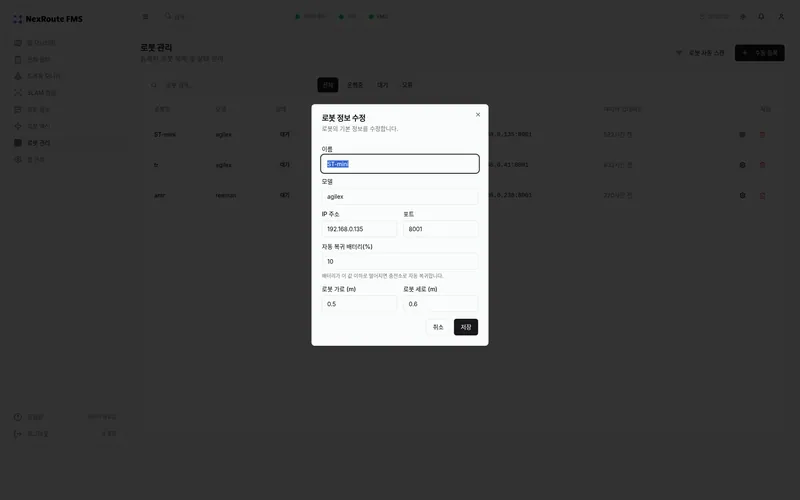Open the user profile icon
This screenshot has height=500, width=800.
pyautogui.click(x=781, y=16)
